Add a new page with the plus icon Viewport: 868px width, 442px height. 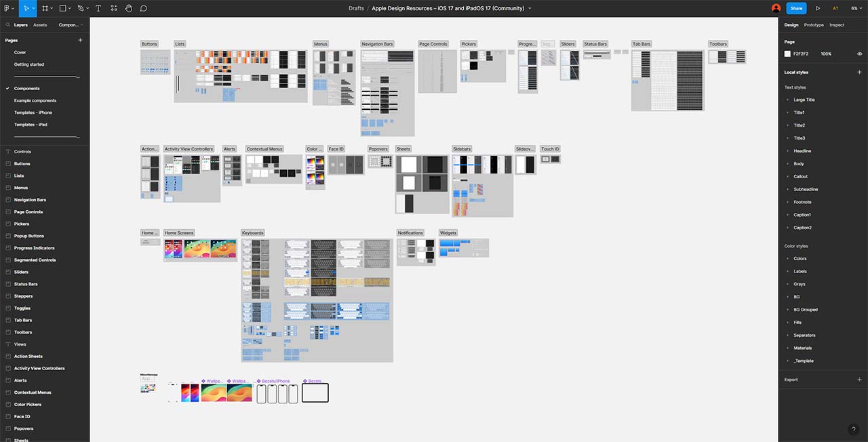pos(80,40)
